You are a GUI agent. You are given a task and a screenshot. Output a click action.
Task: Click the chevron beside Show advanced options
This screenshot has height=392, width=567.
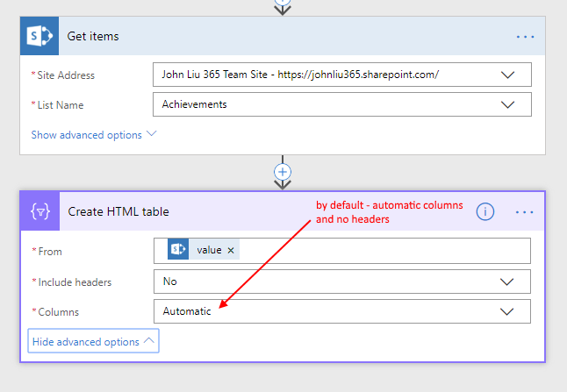pos(152,135)
